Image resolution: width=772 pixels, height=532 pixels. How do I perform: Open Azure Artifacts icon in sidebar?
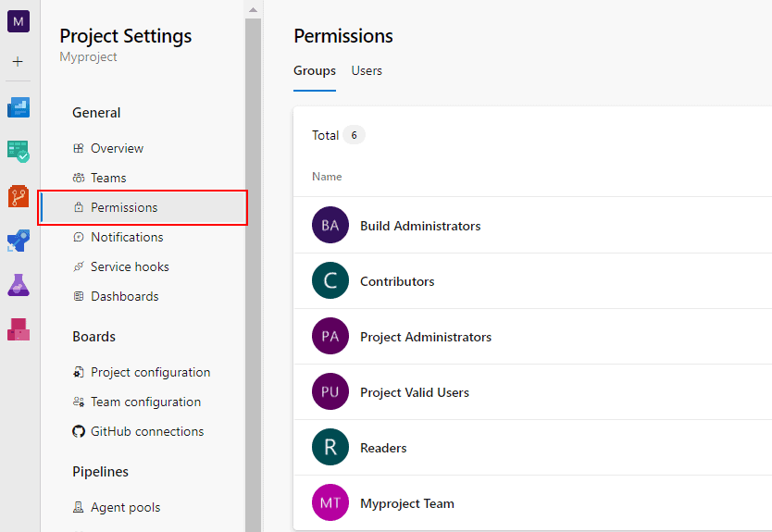[19, 329]
